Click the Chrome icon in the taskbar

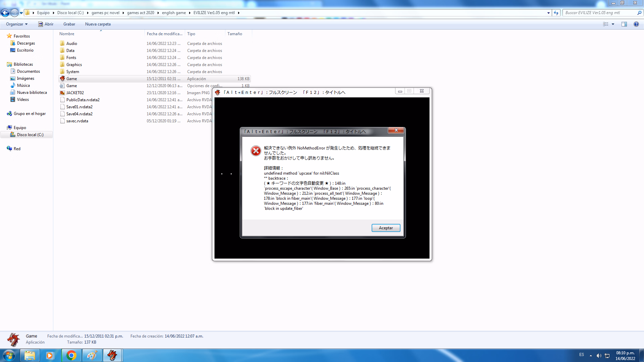click(x=71, y=355)
